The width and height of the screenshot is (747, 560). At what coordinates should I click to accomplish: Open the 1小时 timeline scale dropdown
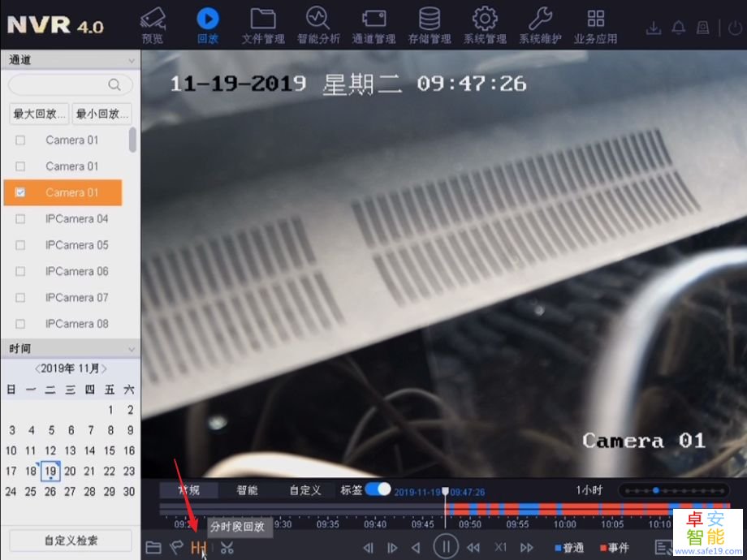pyautogui.click(x=587, y=489)
